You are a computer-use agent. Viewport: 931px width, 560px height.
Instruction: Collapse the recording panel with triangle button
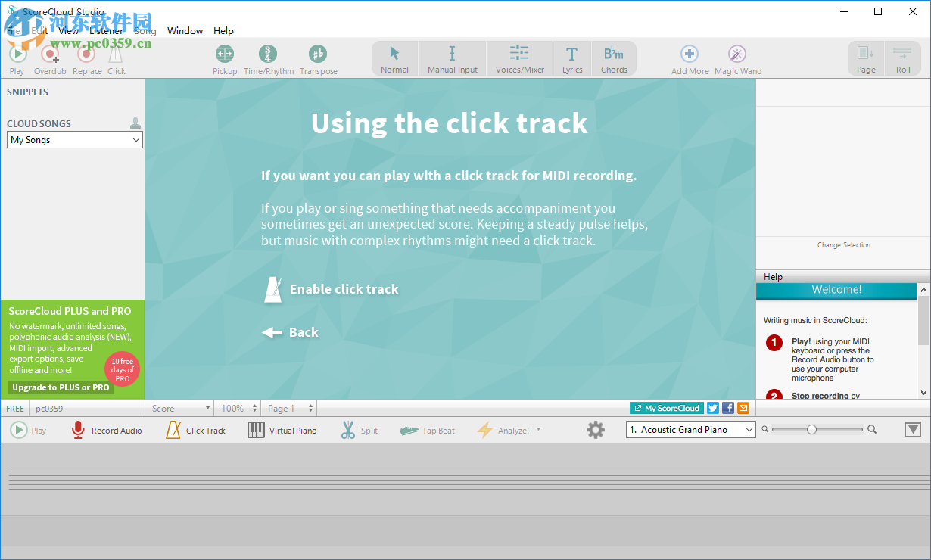913,429
